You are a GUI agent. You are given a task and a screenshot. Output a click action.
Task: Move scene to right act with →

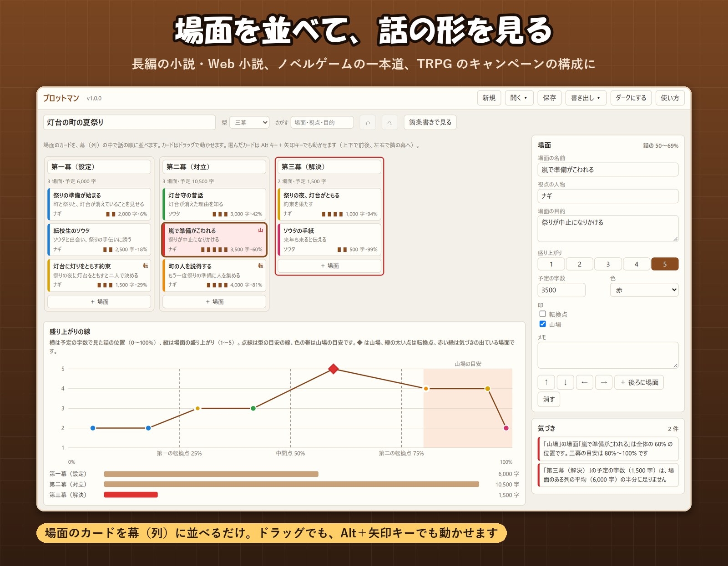point(604,382)
